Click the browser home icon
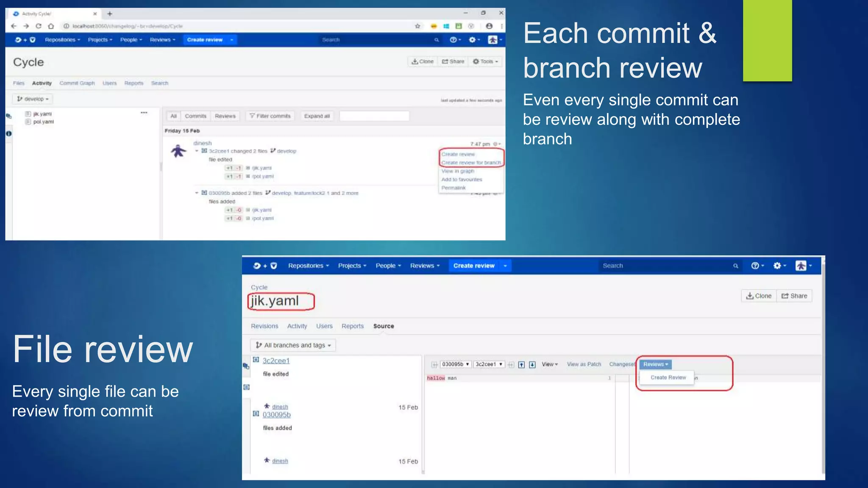 51,26
